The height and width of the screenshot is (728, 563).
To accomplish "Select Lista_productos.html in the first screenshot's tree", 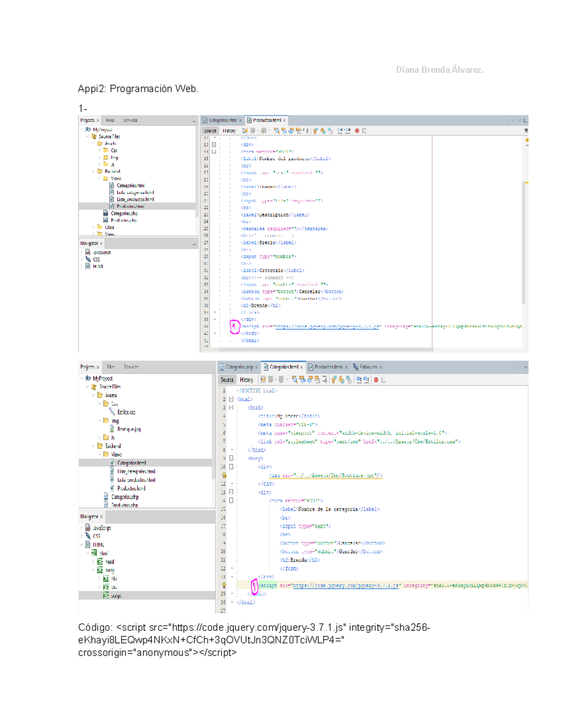I will tap(135, 199).
